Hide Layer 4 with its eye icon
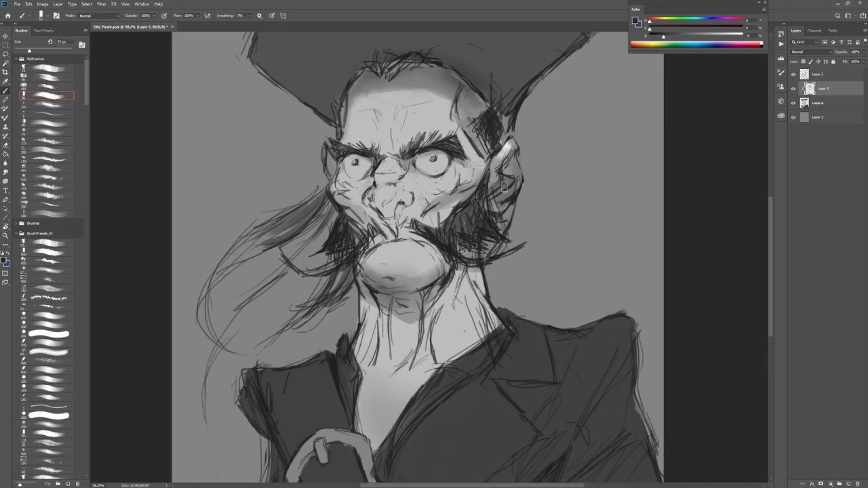 point(793,103)
